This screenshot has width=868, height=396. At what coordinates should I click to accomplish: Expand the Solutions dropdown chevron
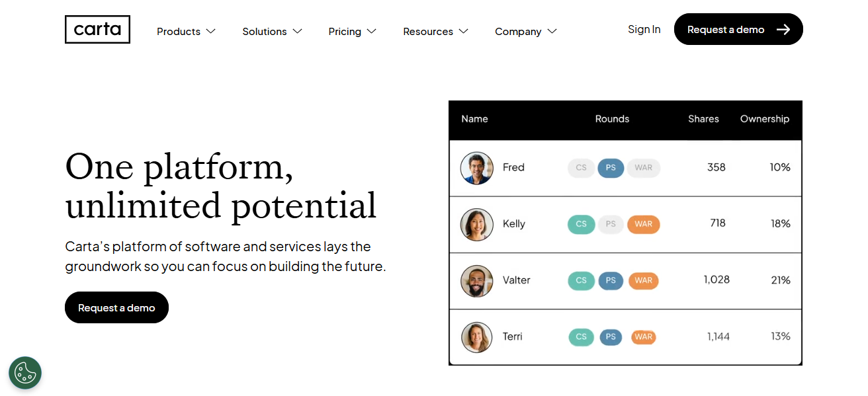(298, 31)
